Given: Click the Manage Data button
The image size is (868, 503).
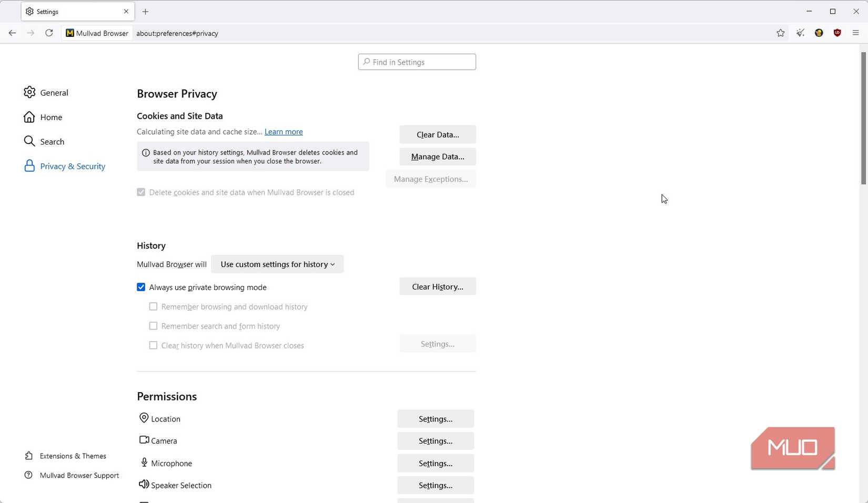Looking at the screenshot, I should click(438, 157).
